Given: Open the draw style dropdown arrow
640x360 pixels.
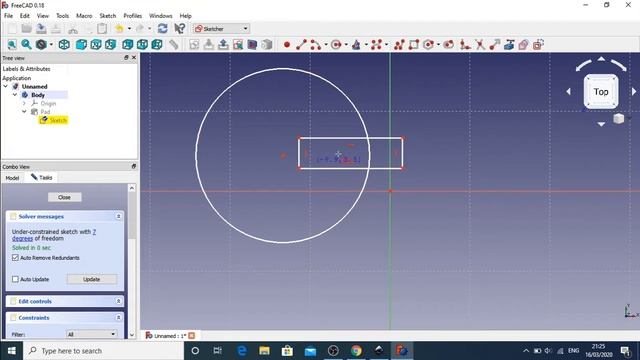Looking at the screenshot, I should (51, 44).
